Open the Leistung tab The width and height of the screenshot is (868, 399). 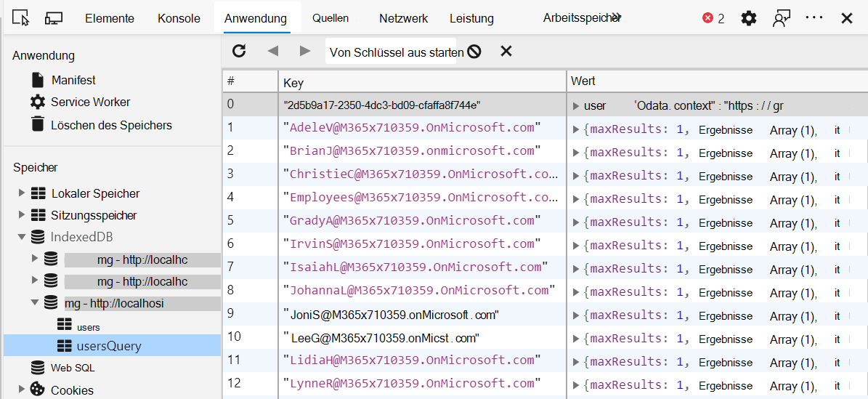pyautogui.click(x=471, y=18)
